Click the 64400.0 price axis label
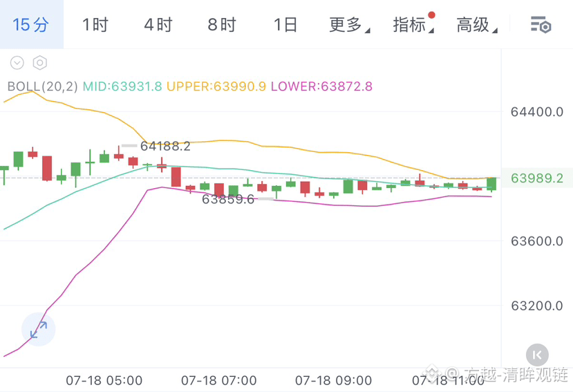 coord(537,112)
